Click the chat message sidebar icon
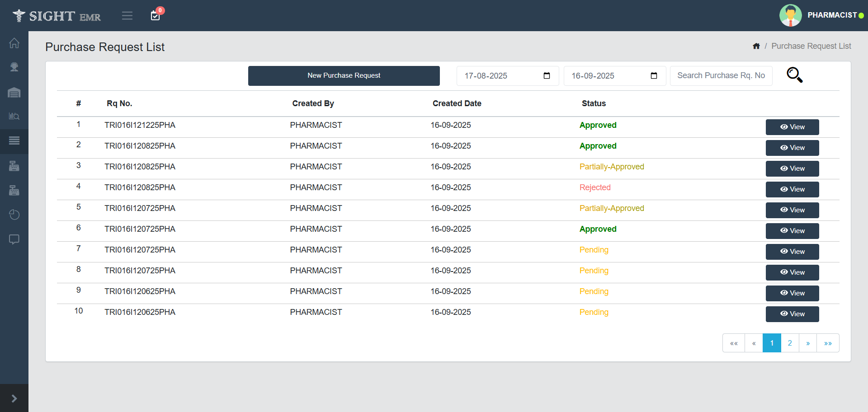Viewport: 868px width, 412px height. (14, 239)
